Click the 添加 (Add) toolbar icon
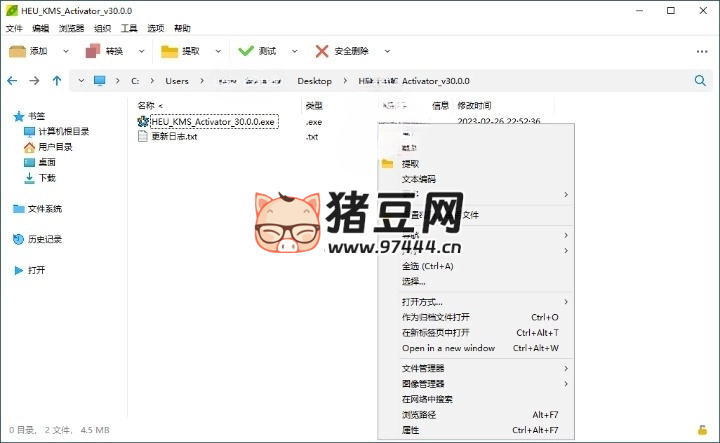 [x=17, y=51]
